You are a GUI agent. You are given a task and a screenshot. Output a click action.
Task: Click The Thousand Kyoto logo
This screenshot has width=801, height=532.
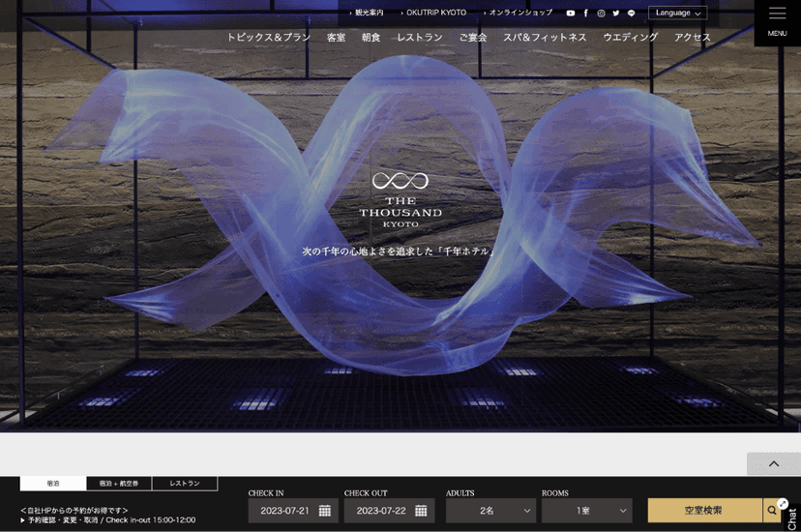[x=400, y=199]
